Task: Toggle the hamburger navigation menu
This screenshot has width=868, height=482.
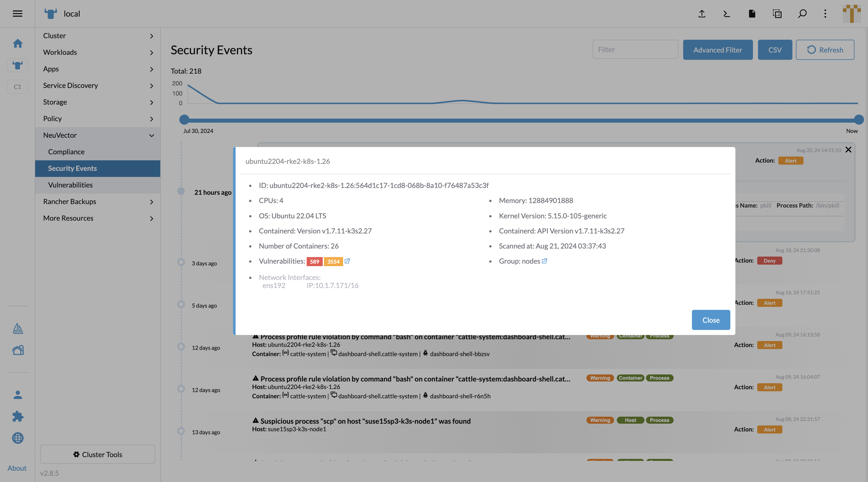Action: [x=18, y=14]
